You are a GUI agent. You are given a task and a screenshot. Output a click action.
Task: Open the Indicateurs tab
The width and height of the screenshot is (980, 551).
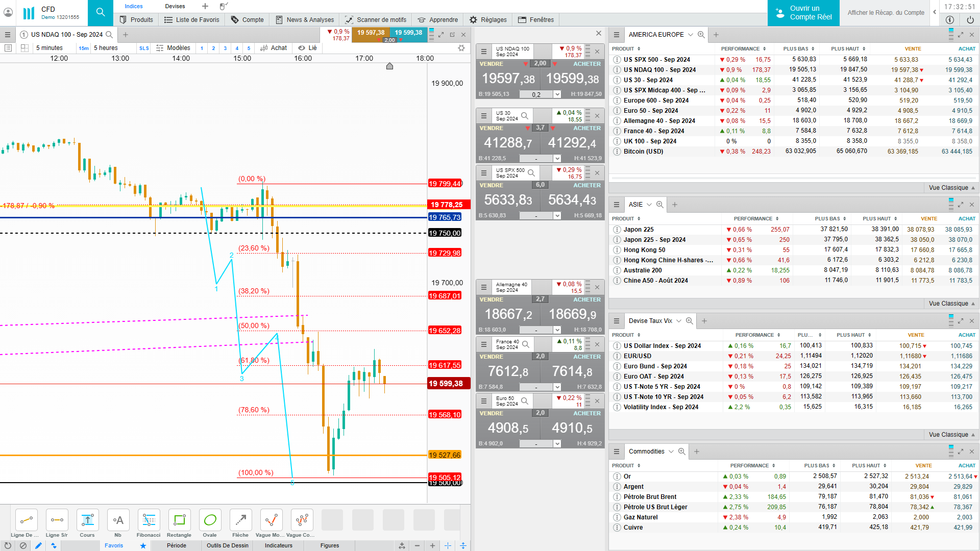278,545
